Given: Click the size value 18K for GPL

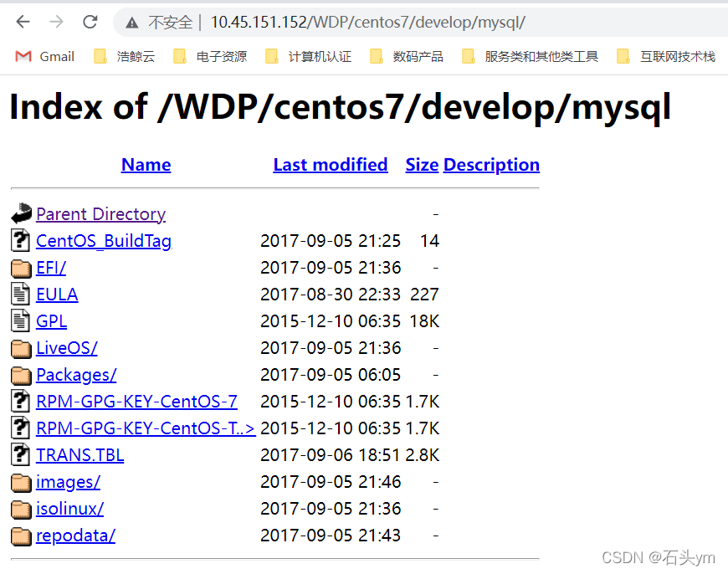Looking at the screenshot, I should tap(424, 321).
